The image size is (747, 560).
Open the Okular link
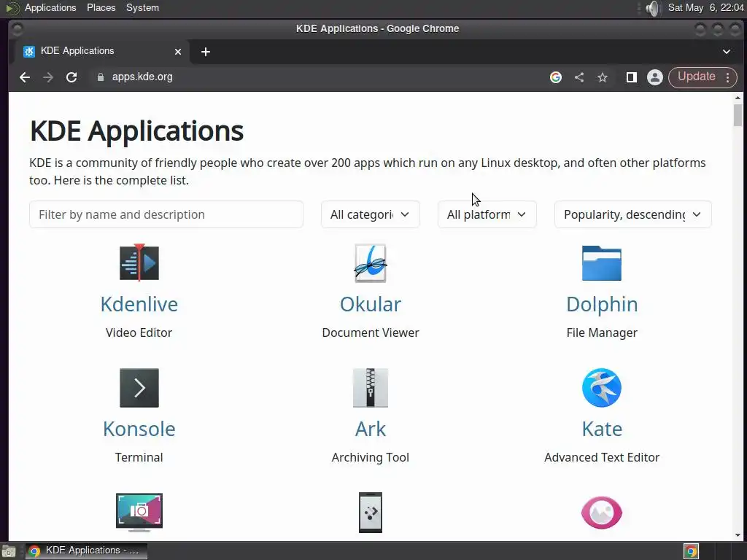371,304
